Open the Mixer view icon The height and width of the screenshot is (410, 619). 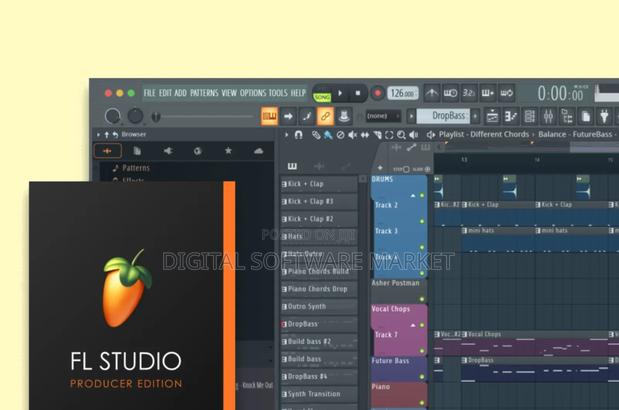coord(548,116)
